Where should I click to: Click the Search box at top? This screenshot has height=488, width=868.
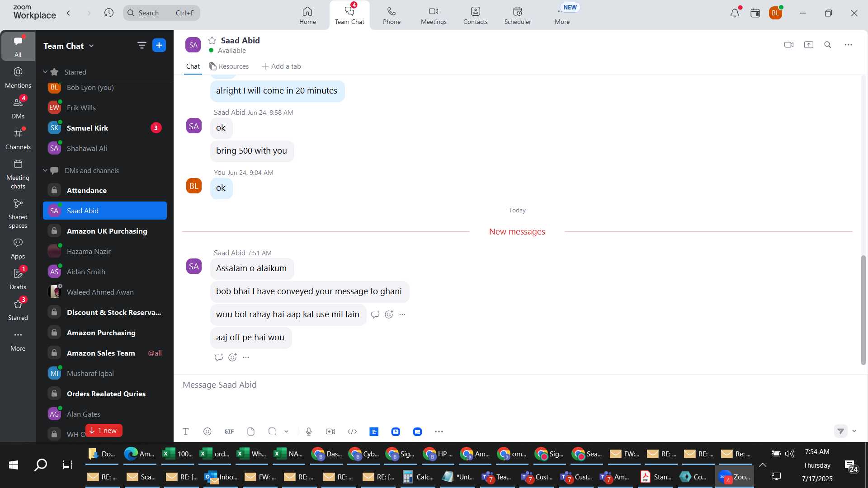161,13
